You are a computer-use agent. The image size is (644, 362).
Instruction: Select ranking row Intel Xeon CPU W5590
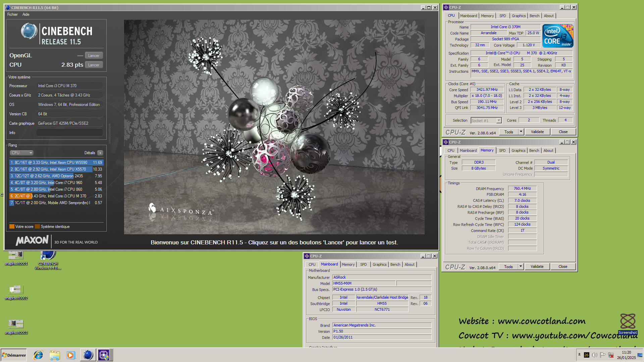pos(56,163)
